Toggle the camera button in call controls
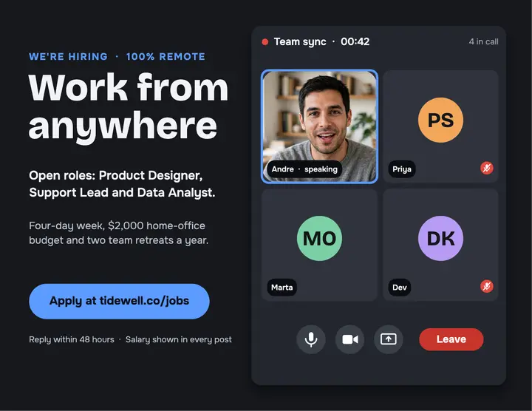 [x=349, y=339]
